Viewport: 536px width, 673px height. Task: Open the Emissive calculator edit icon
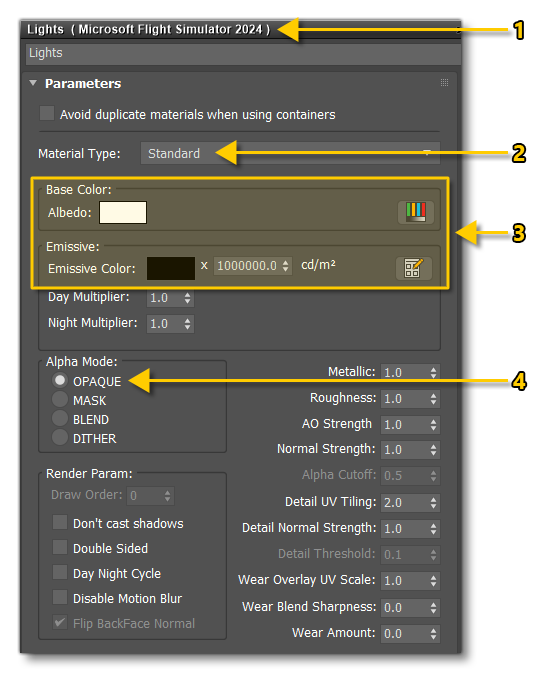pyautogui.click(x=414, y=268)
